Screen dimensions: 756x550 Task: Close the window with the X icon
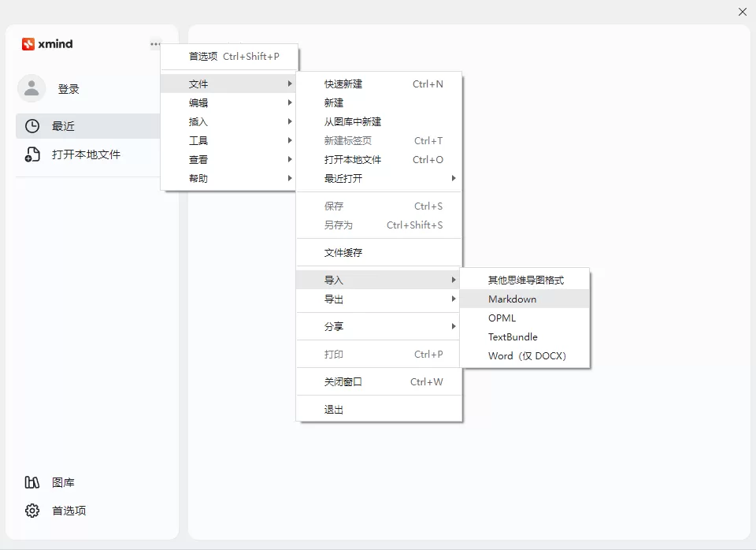click(743, 12)
